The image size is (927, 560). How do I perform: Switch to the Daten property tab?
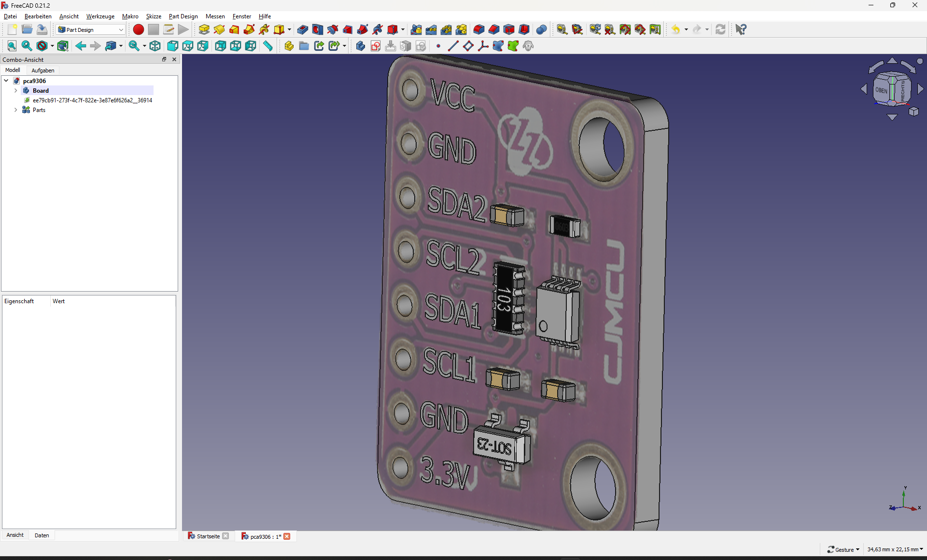pos(42,535)
